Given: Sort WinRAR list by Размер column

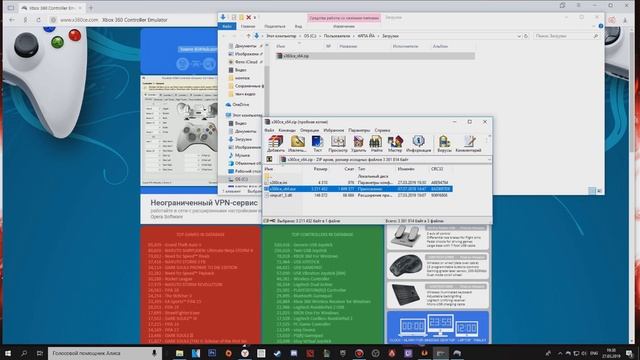Looking at the screenshot, I should (320, 169).
